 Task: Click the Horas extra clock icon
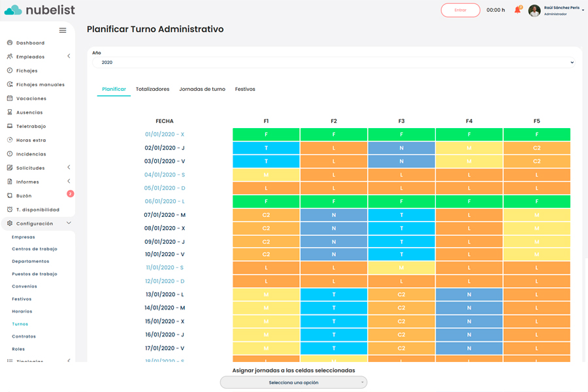point(10,140)
